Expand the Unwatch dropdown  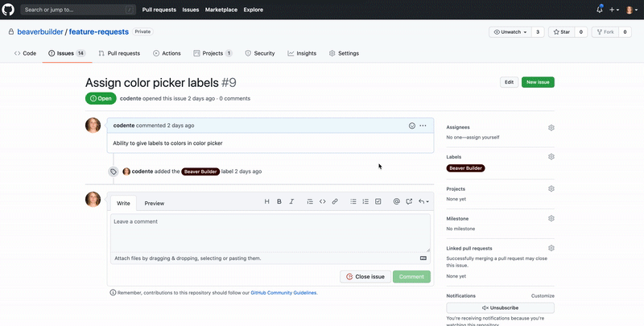coord(510,32)
